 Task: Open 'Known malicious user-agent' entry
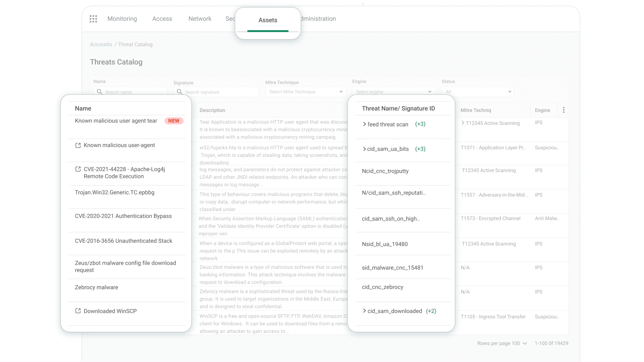[119, 146]
